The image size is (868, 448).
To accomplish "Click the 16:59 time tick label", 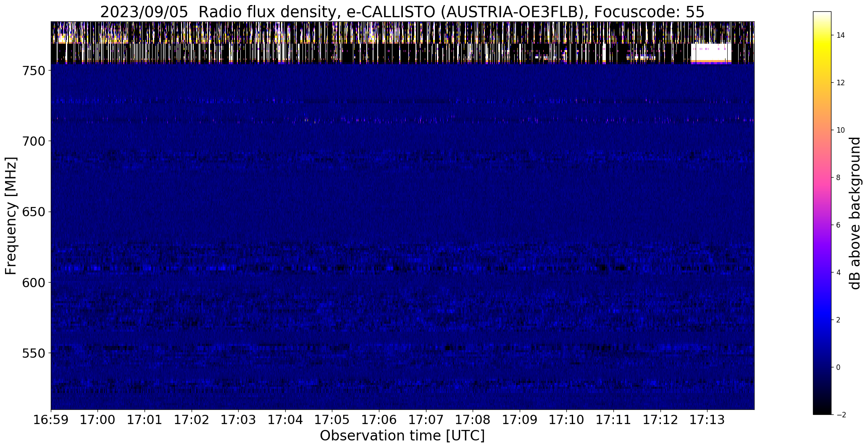I will 51,420.
